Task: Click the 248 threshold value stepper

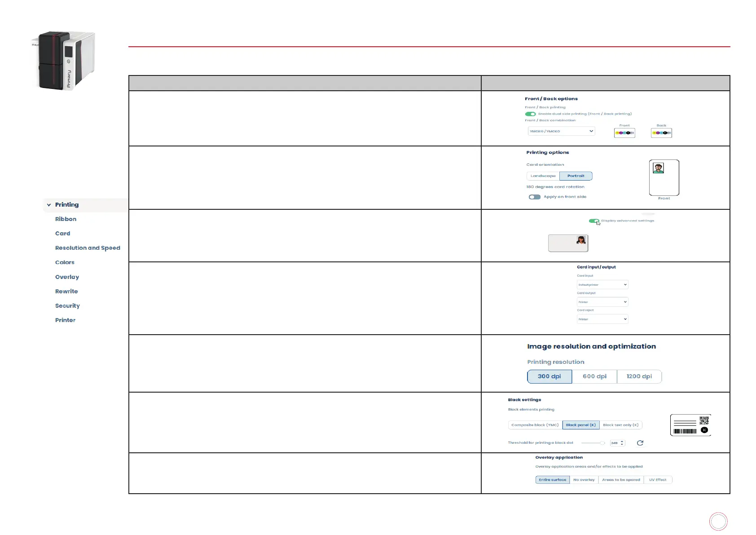Action: (x=617, y=443)
